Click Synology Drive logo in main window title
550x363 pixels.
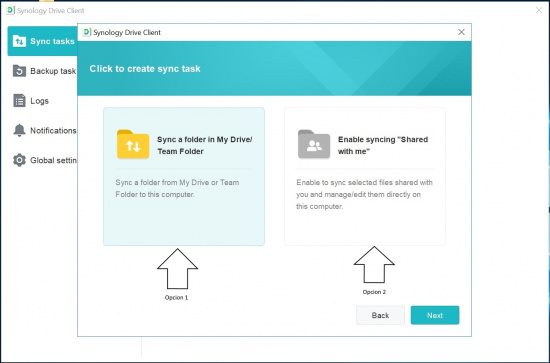(11, 11)
